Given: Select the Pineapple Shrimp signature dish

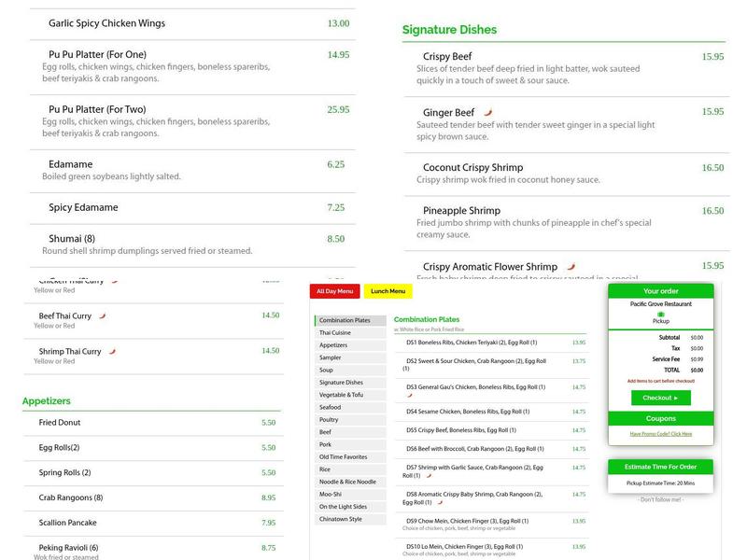Looking at the screenshot, I should pos(461,211).
